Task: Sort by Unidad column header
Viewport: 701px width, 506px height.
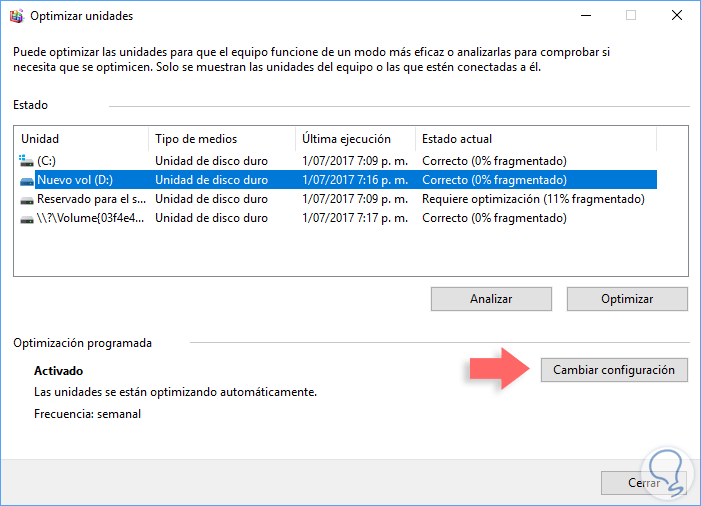Action: click(81, 139)
